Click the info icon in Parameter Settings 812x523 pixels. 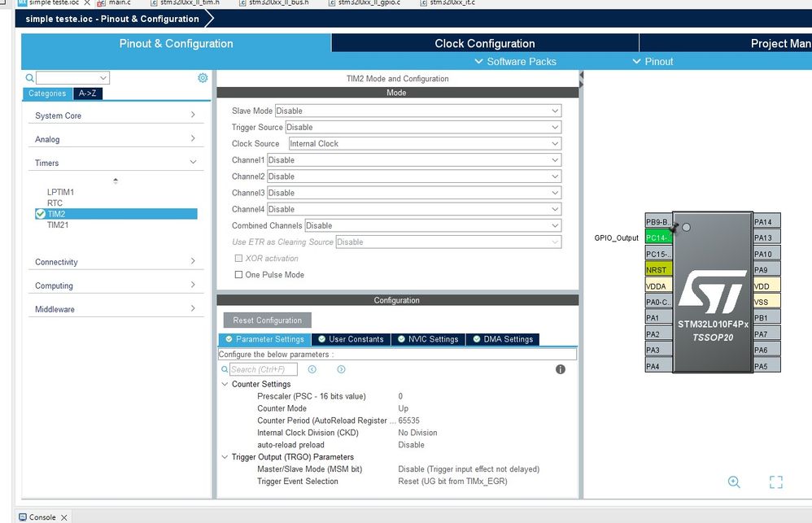[561, 369]
